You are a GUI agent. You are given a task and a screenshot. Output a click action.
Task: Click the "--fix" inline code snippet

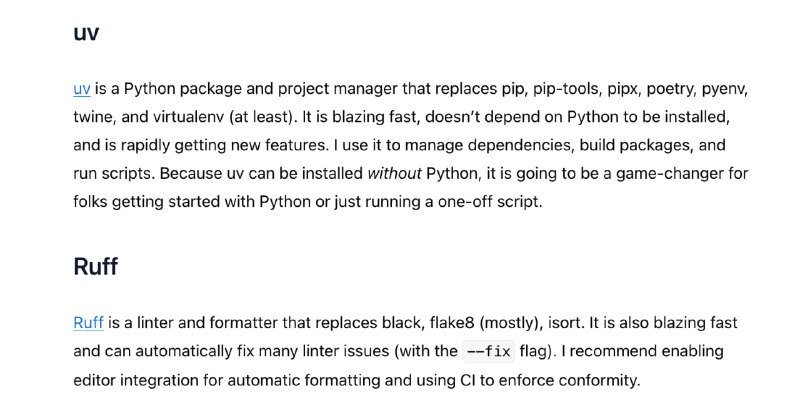coord(488,352)
